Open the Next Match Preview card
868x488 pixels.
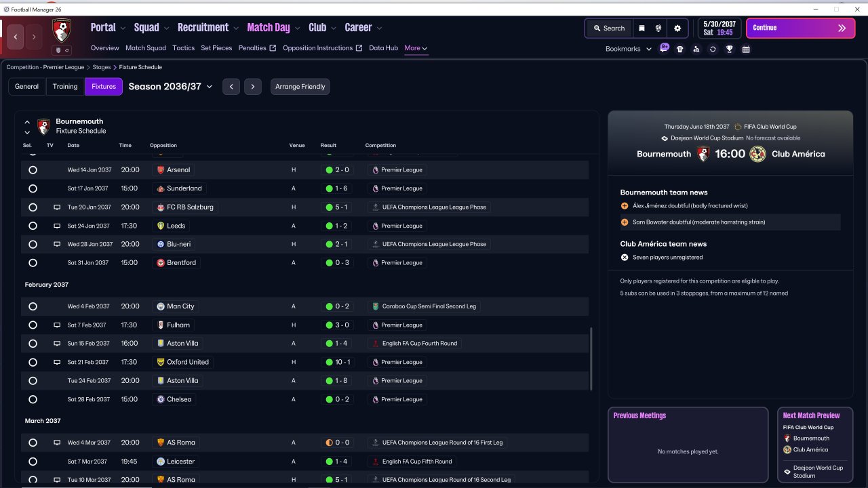coord(816,445)
